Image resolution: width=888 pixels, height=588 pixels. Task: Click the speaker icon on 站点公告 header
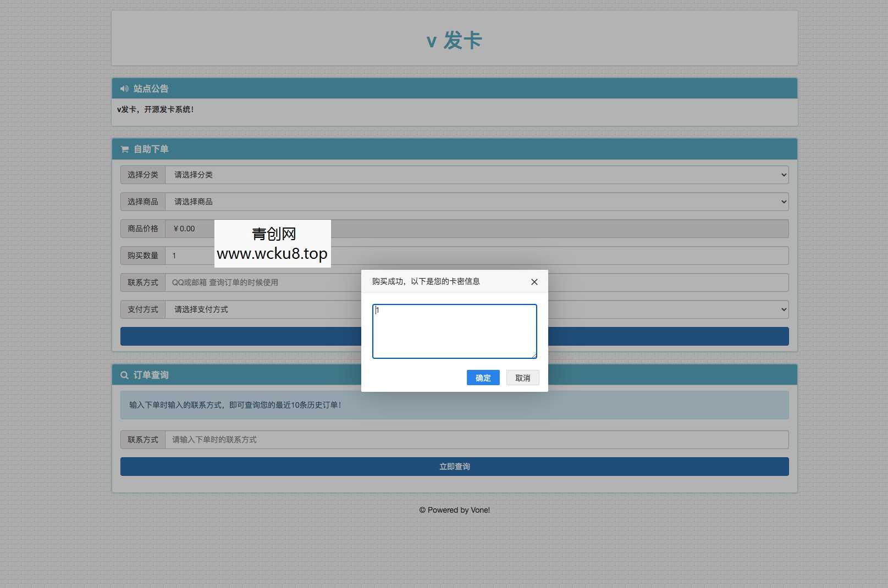pos(123,88)
